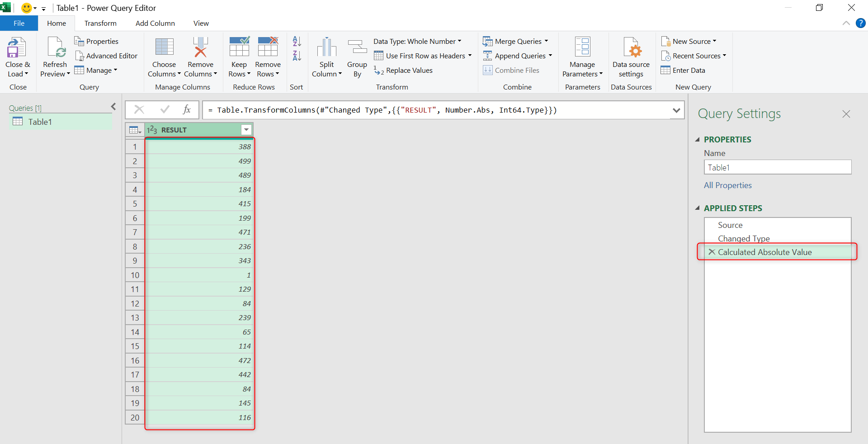Screen dimensions: 868x444
Task: Click the All Properties link
Action: pyautogui.click(x=727, y=185)
